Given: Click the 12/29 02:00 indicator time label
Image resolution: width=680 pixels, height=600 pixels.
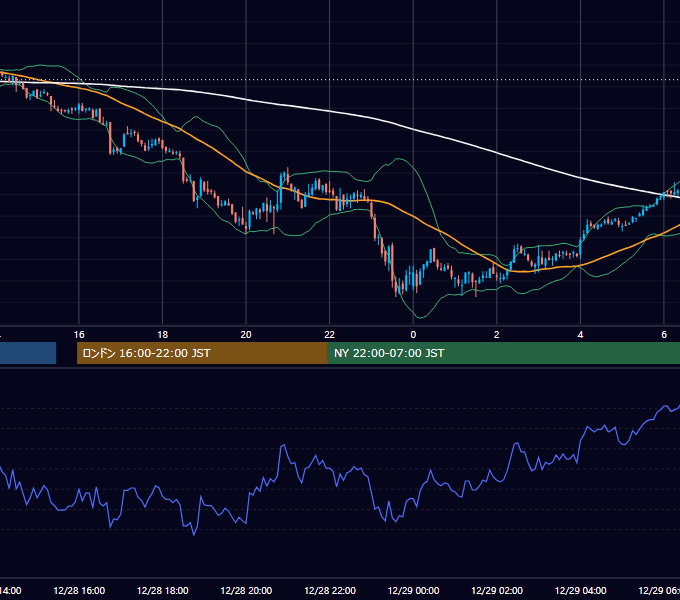Looking at the screenshot, I should (497, 591).
